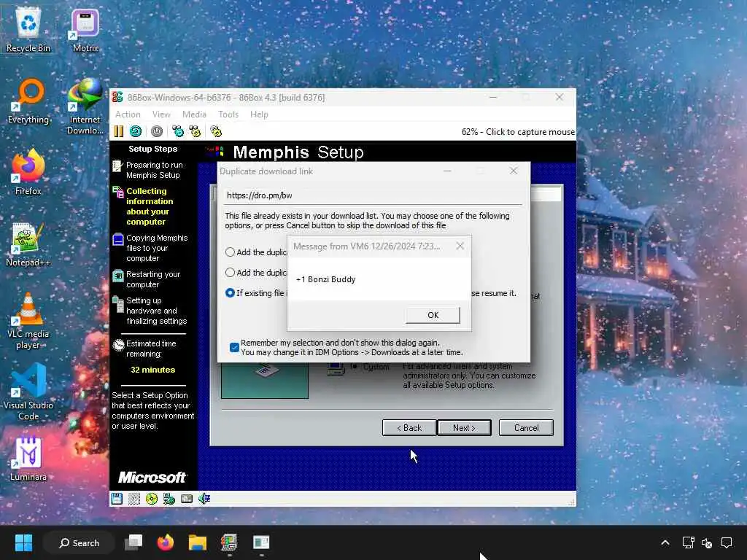
Task: Click the network tray icon on the taskbar
Action: [x=688, y=542]
